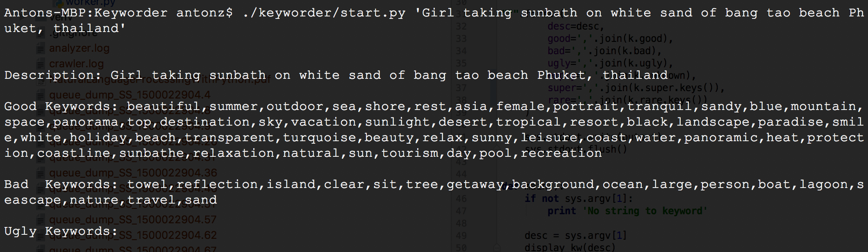Click the file icon beside analyzer.log
This screenshot has width=868, height=252.
tap(40, 49)
